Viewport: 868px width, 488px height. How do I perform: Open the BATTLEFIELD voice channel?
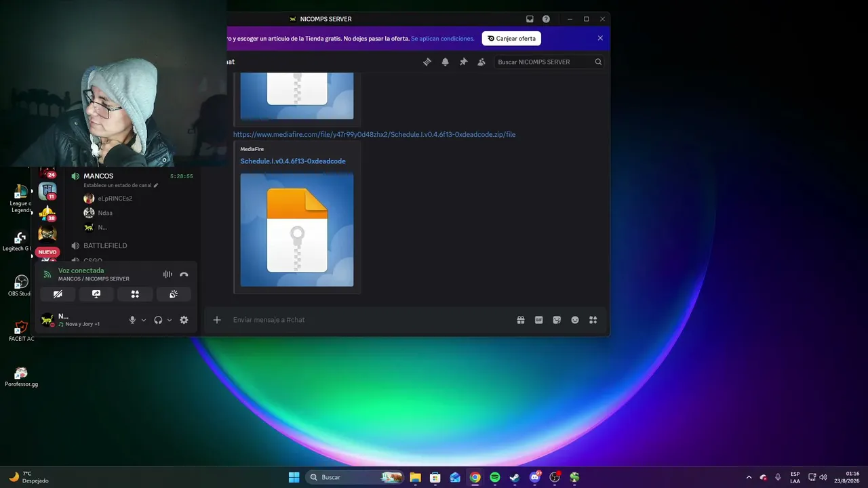(x=105, y=245)
